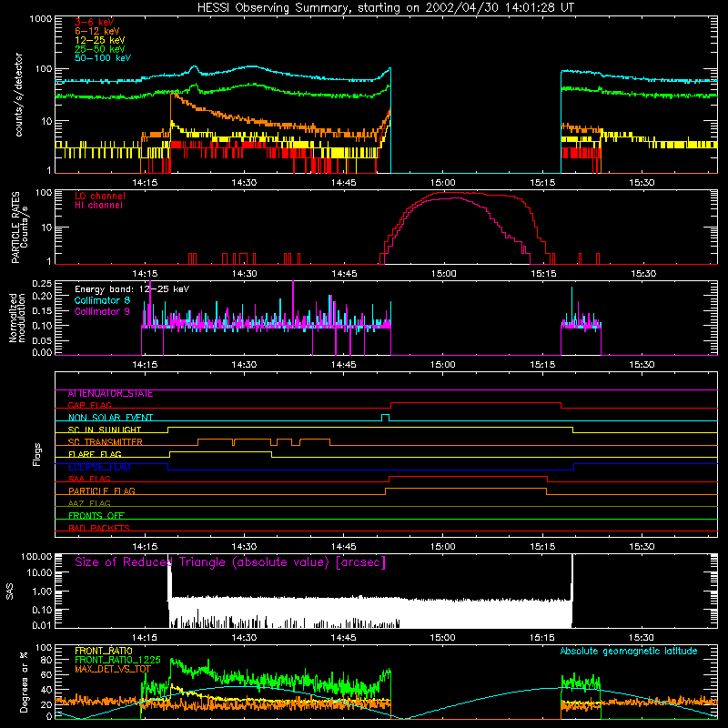Click the 1000 value on counts axis

click(40, 19)
